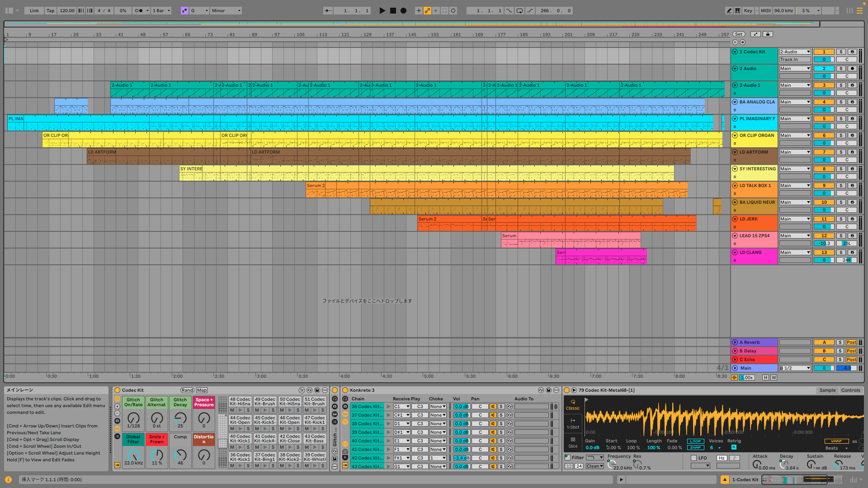868x488 pixels.
Task: Open Choke None dropdown for 37 Codec Kit
Action: point(438,415)
